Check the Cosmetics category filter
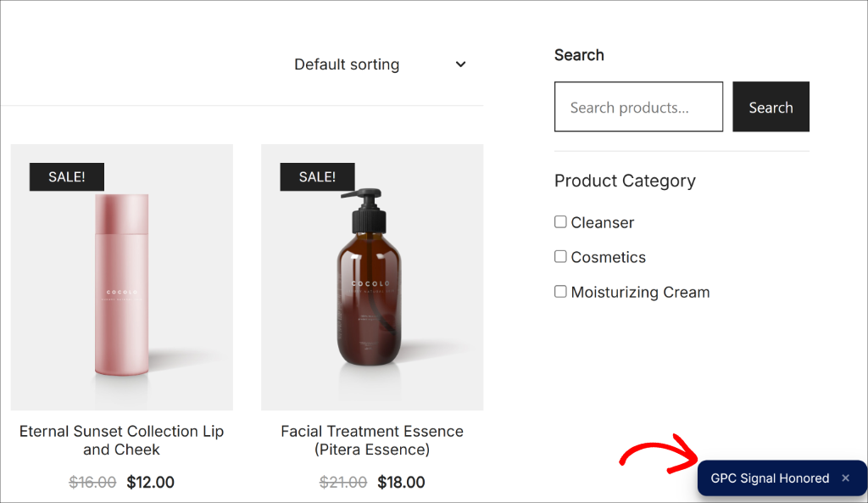The width and height of the screenshot is (868, 503). (560, 256)
